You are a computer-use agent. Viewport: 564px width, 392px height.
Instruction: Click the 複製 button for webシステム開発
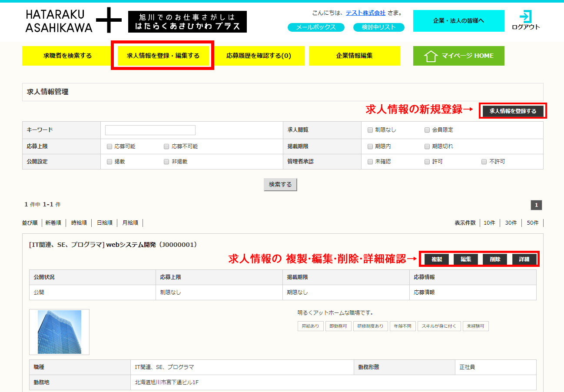[437, 259]
